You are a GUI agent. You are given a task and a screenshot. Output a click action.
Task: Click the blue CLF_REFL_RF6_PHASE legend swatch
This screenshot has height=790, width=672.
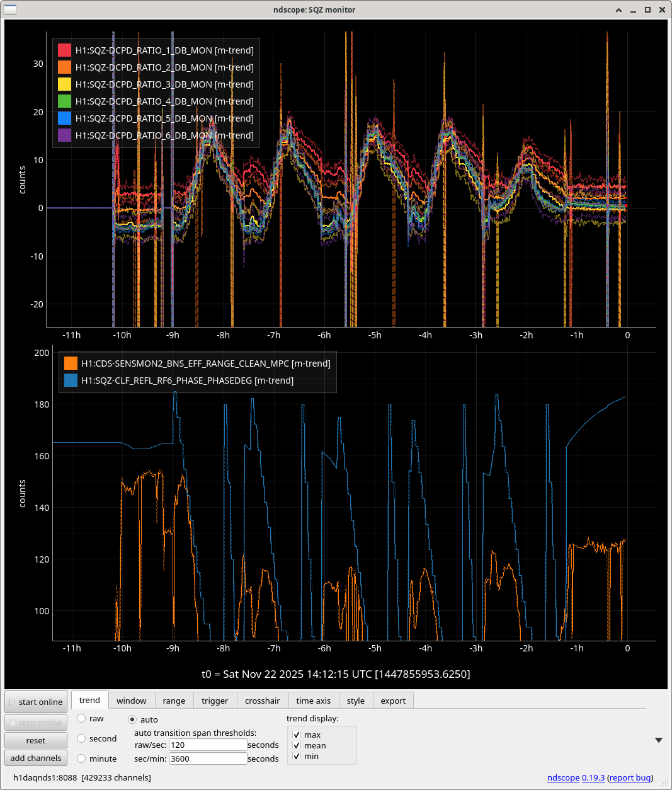[x=71, y=381]
